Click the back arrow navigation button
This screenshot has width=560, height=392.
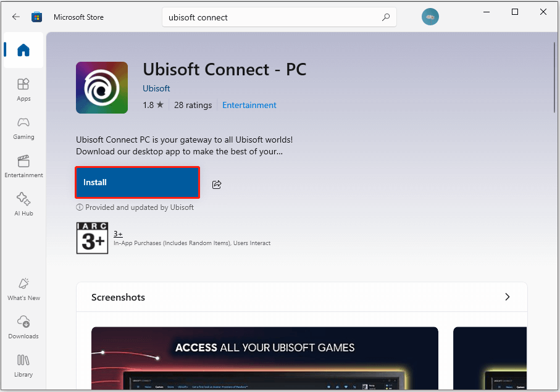[16, 17]
